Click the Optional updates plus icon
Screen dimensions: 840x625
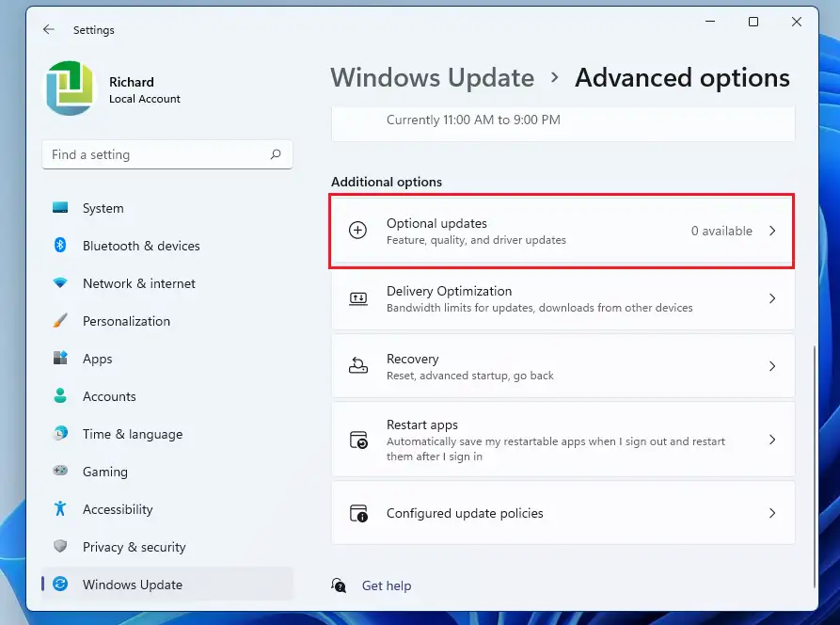357,231
